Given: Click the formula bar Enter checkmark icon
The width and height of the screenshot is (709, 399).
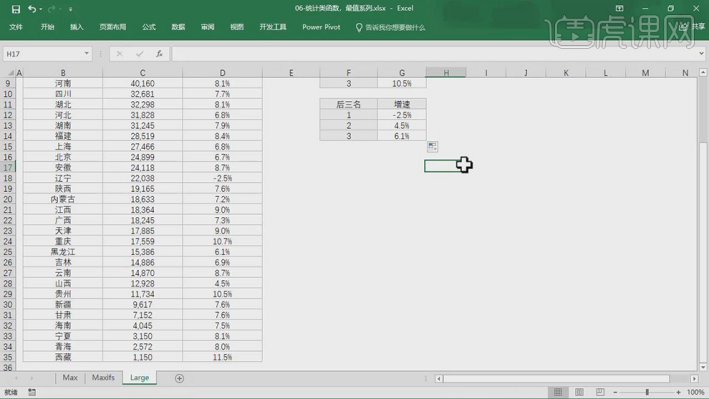Looking at the screenshot, I should pyautogui.click(x=139, y=54).
